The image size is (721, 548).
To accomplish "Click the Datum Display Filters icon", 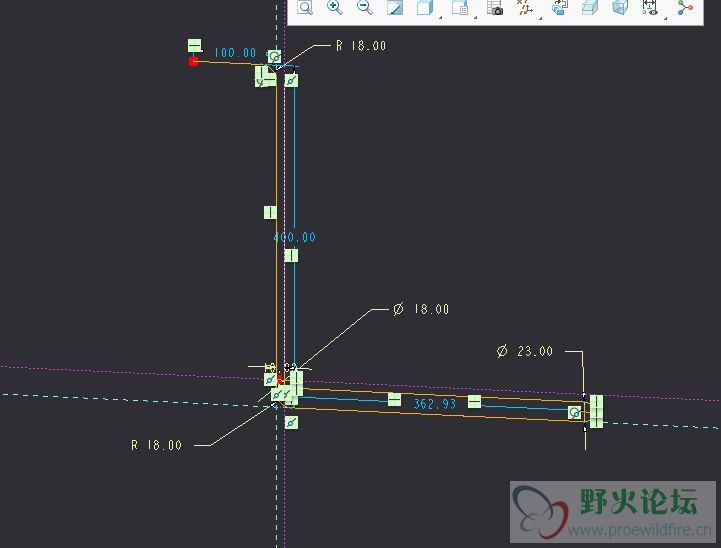I will 524,7.
